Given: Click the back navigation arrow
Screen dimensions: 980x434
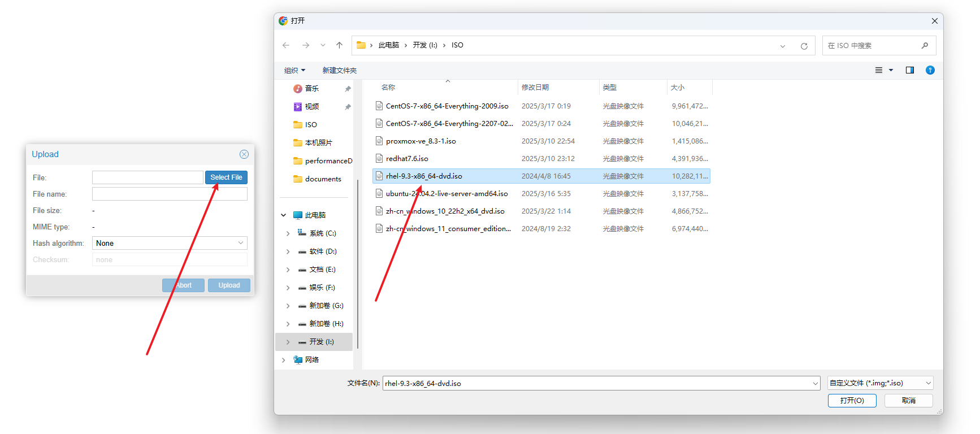Looking at the screenshot, I should pos(286,45).
